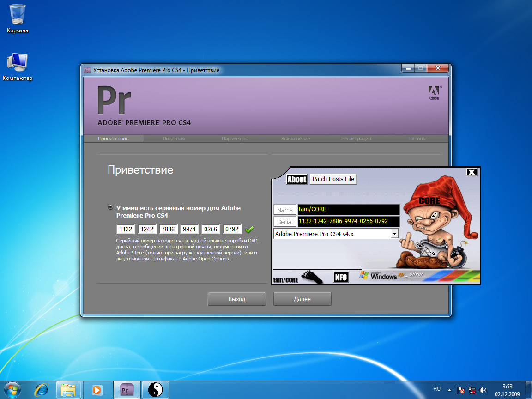
Task: Select the 'У меня есть серийный номер' radio button
Action: (x=110, y=208)
